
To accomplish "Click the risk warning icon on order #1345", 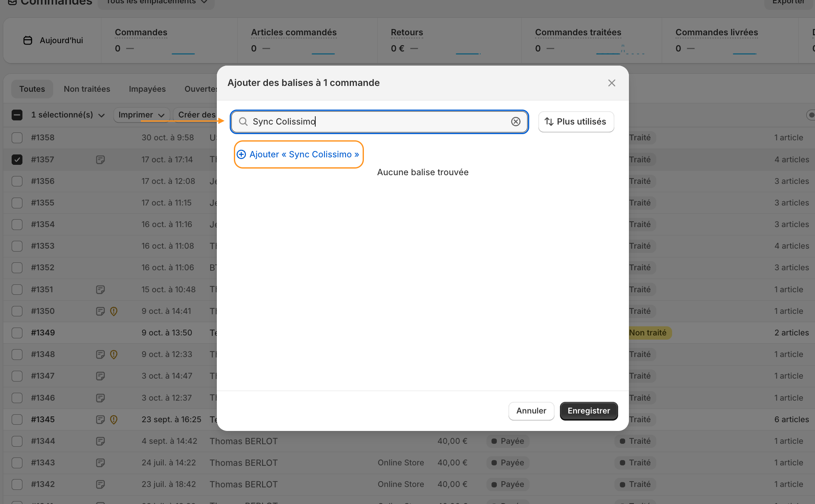I will pos(113,420).
